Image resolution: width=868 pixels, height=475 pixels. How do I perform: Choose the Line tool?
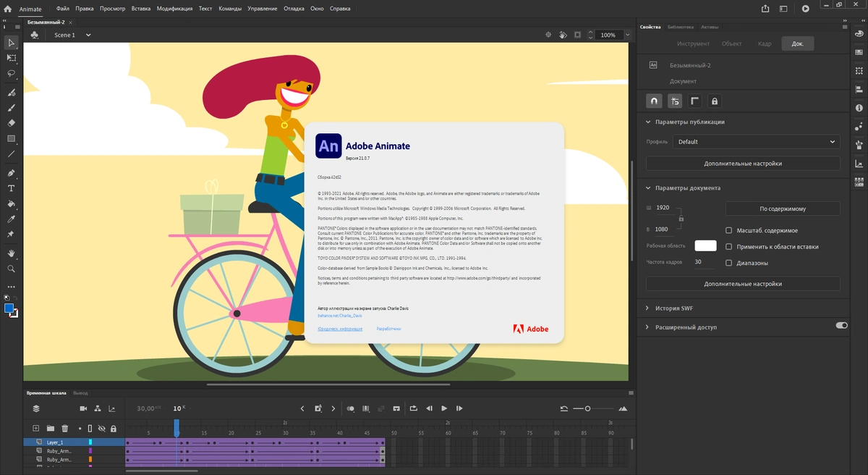click(x=11, y=154)
